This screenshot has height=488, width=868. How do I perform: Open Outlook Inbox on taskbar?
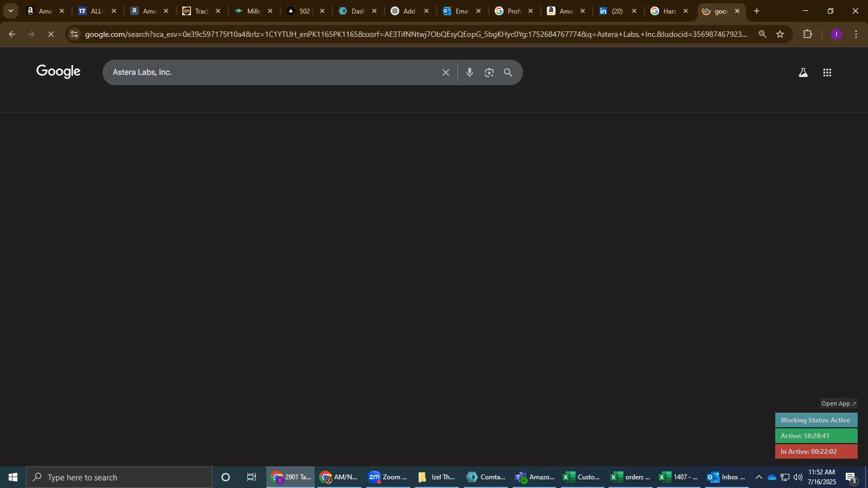[x=727, y=477]
